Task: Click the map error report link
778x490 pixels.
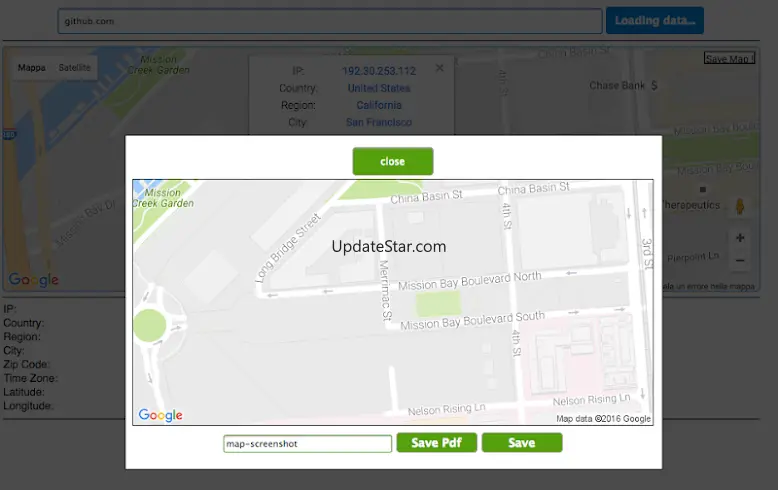Action: click(709, 286)
